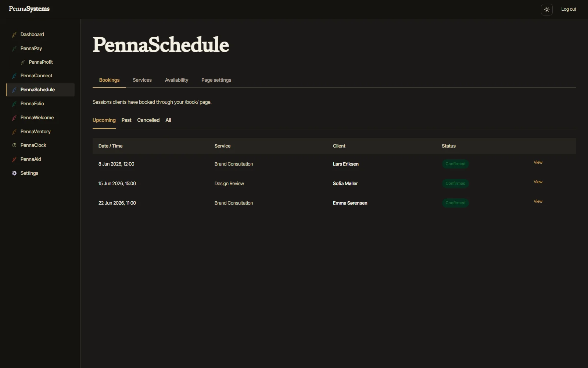Click the Service column header
The width and height of the screenshot is (588, 368).
(222, 146)
